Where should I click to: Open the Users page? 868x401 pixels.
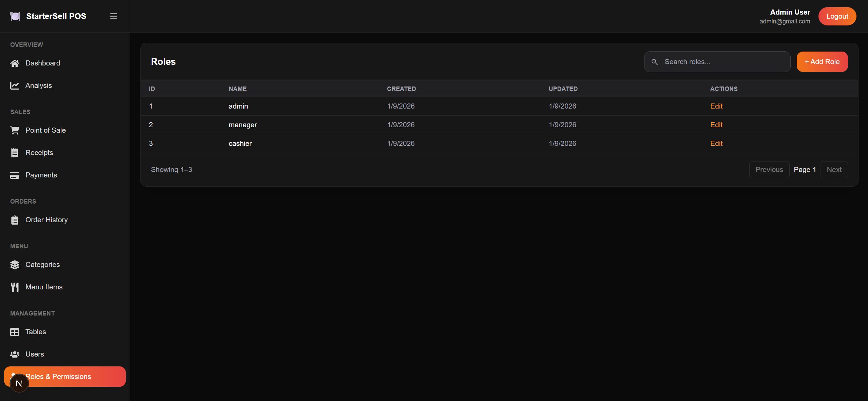[x=34, y=354]
